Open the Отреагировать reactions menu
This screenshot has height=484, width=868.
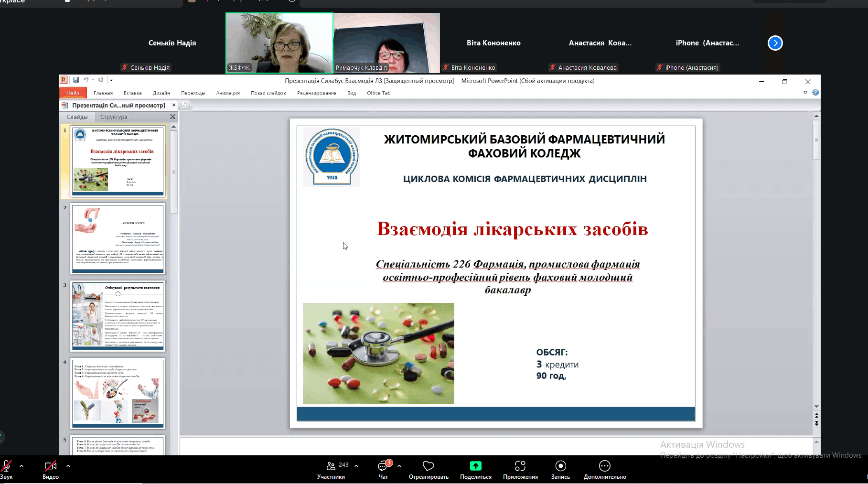(x=429, y=470)
